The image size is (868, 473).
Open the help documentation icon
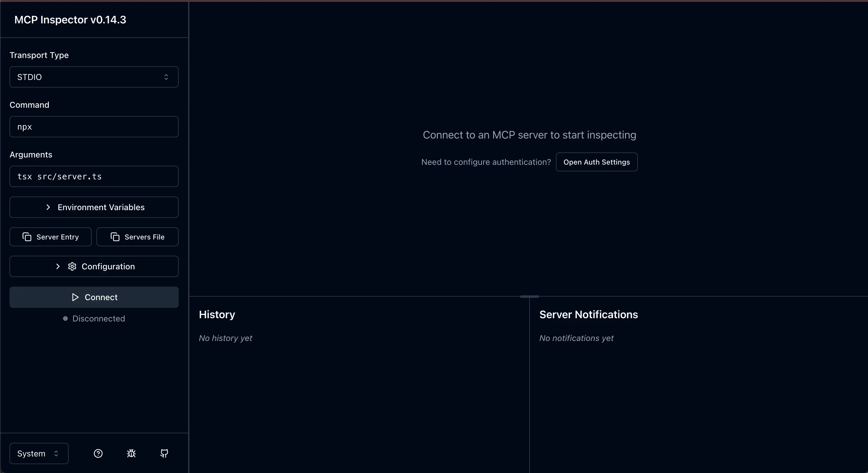98,453
